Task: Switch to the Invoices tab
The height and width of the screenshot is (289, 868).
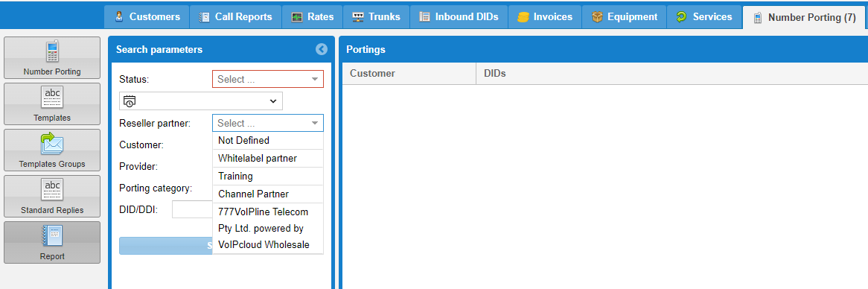Action: click(545, 16)
